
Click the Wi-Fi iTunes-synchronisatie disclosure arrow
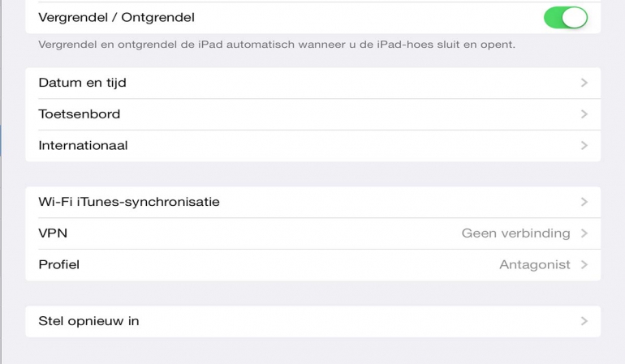pyautogui.click(x=584, y=202)
